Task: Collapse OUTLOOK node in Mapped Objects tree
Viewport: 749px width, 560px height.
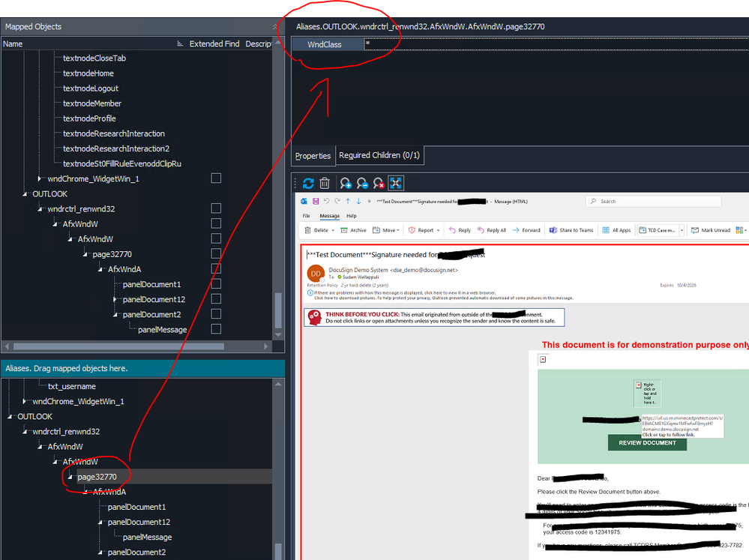Action: [24, 194]
